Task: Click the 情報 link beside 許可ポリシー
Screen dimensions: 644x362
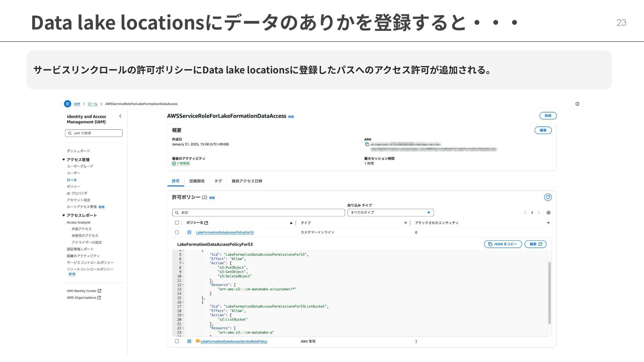Action: pyautogui.click(x=212, y=198)
